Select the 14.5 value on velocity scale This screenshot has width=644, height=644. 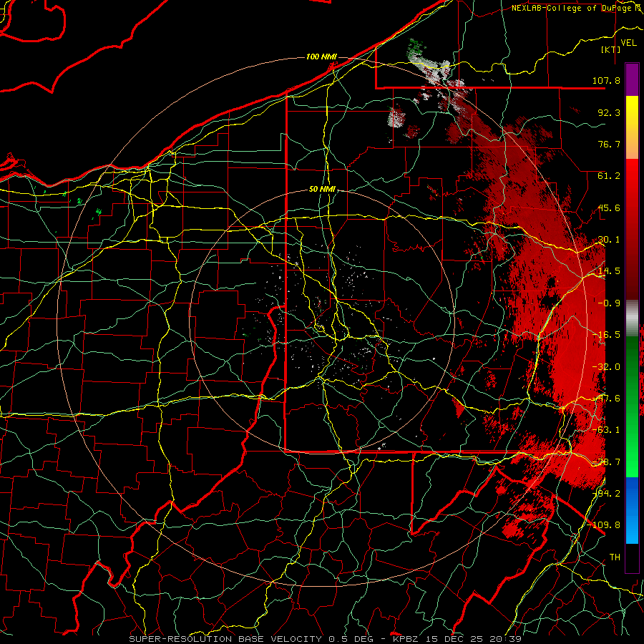pos(609,271)
